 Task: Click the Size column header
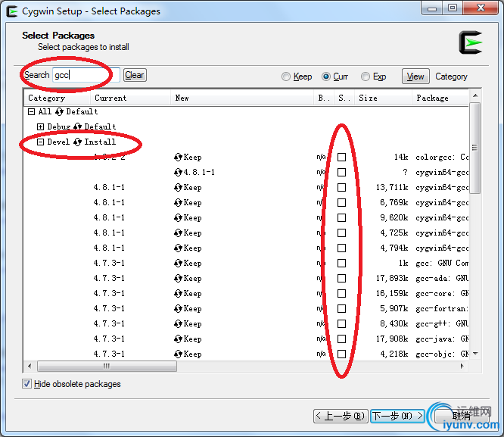click(x=383, y=98)
